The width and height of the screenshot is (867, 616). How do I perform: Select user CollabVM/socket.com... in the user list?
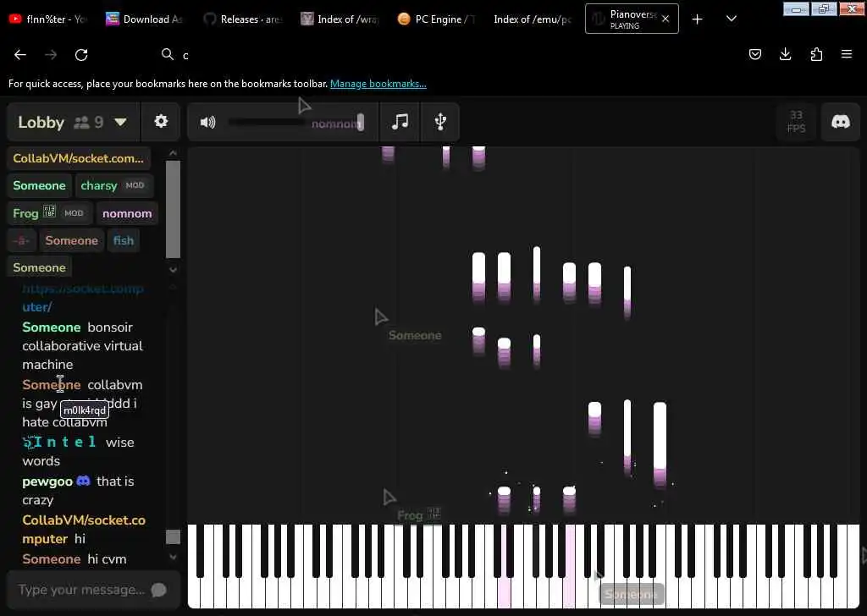click(x=78, y=158)
